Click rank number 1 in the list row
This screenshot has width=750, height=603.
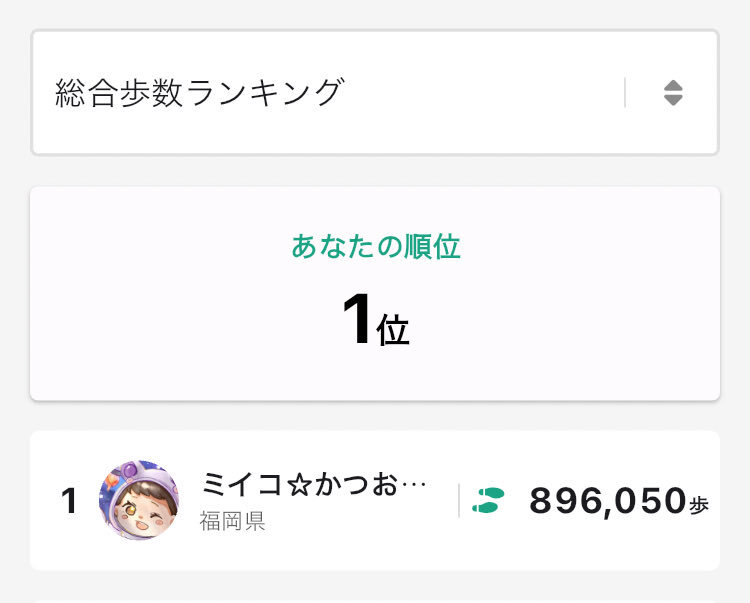click(x=69, y=501)
